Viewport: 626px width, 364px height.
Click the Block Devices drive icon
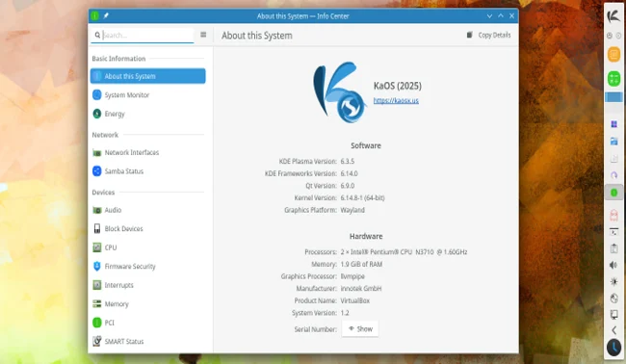97,228
